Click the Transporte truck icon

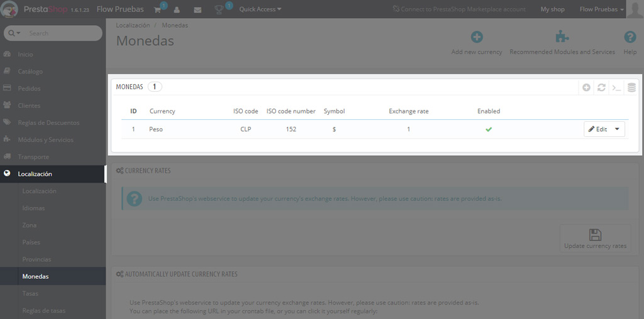pyautogui.click(x=6, y=156)
